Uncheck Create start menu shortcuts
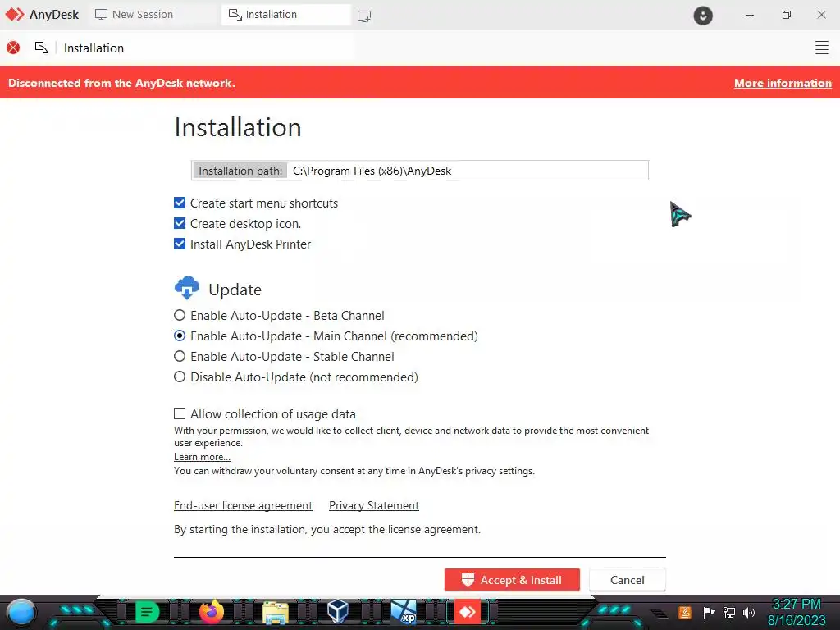The width and height of the screenshot is (840, 630). pyautogui.click(x=180, y=203)
